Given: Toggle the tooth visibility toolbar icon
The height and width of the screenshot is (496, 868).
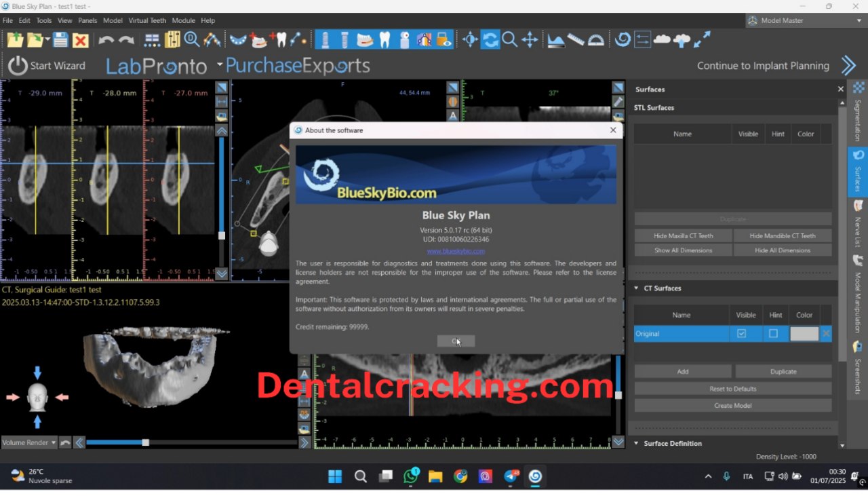Looking at the screenshot, I should [384, 39].
